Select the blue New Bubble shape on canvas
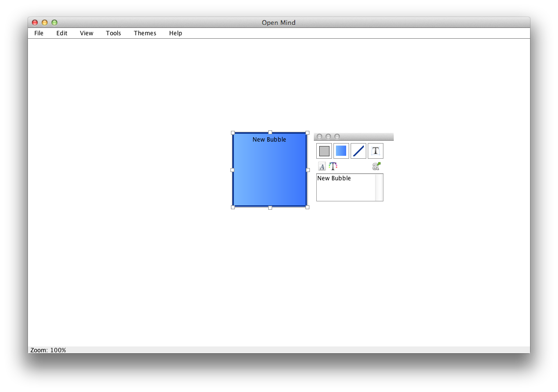This screenshot has width=558, height=392. tap(270, 170)
